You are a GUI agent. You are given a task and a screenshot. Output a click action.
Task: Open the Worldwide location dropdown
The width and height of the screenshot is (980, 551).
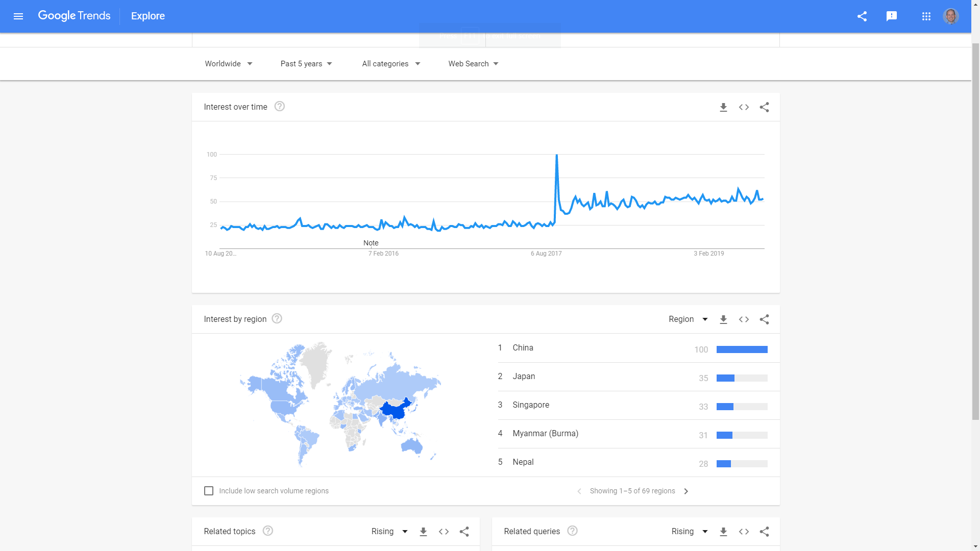click(228, 64)
